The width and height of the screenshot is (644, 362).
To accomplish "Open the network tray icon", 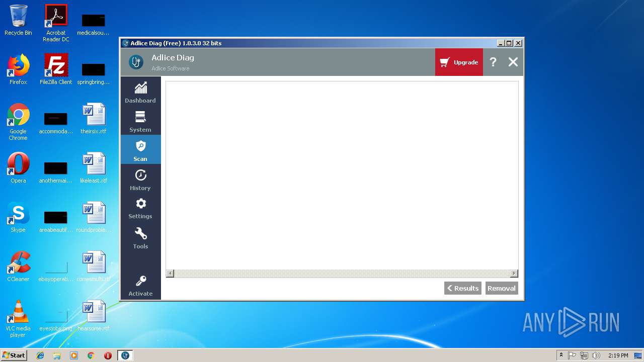I will pyautogui.click(x=584, y=355).
